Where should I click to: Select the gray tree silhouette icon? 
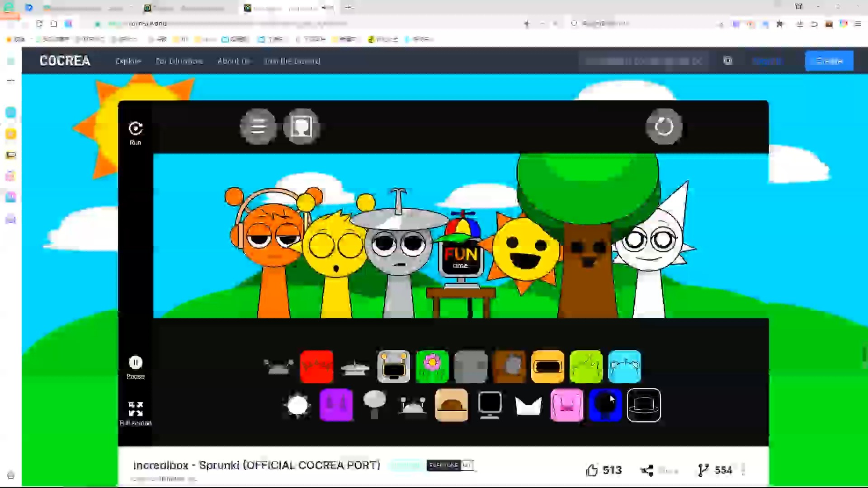374,405
